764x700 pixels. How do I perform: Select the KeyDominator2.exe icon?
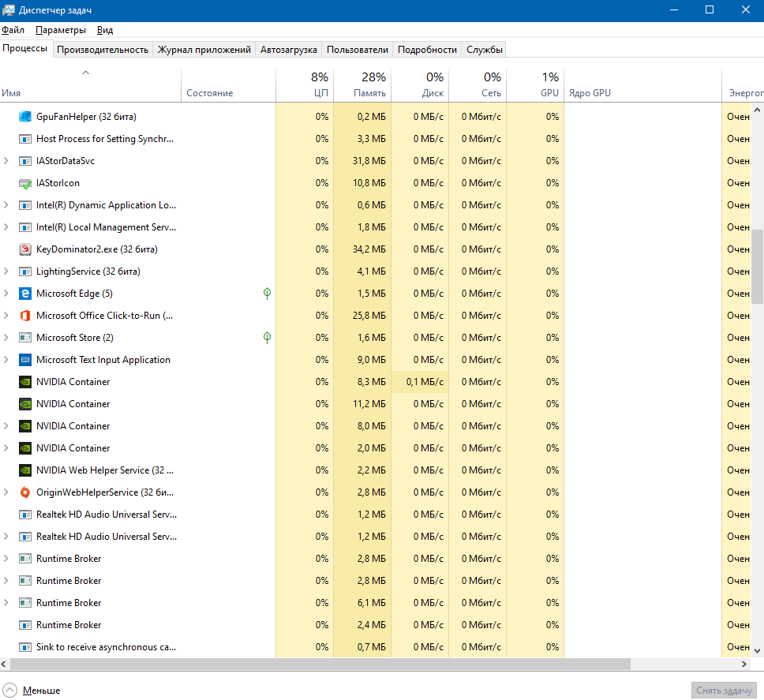pyautogui.click(x=24, y=249)
